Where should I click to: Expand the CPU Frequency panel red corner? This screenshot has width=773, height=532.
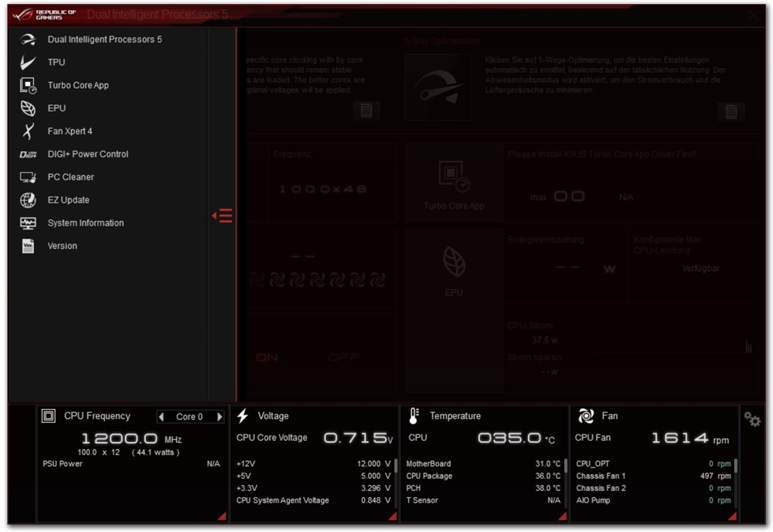tap(223, 516)
